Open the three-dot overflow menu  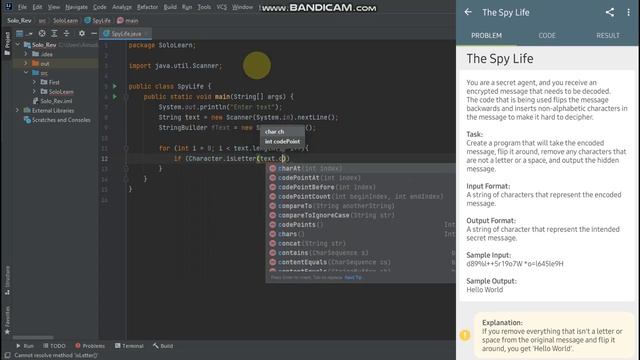pyautogui.click(x=628, y=12)
